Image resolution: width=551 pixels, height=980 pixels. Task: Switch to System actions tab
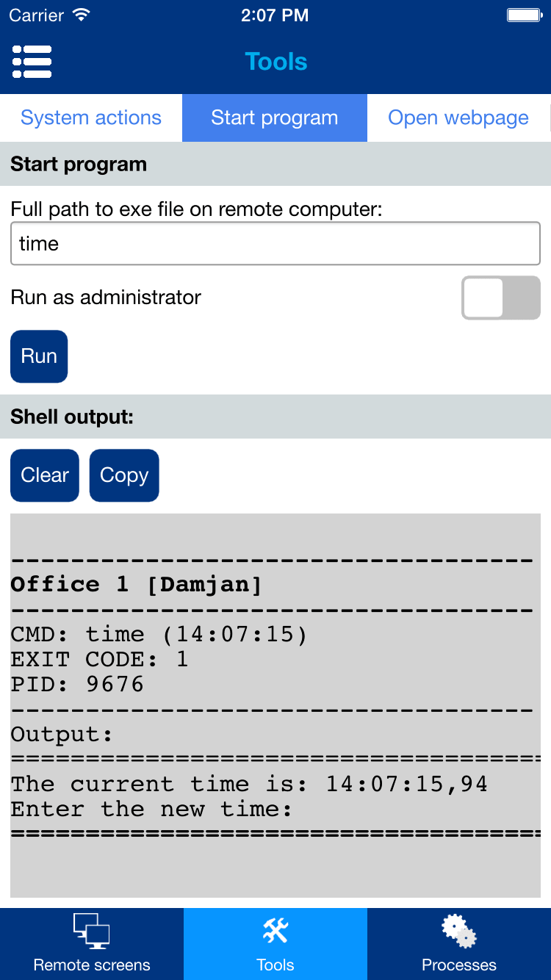(91, 118)
